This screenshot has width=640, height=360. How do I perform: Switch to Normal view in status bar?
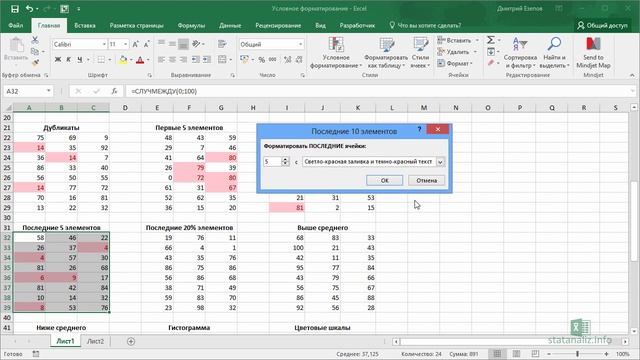(x=497, y=354)
